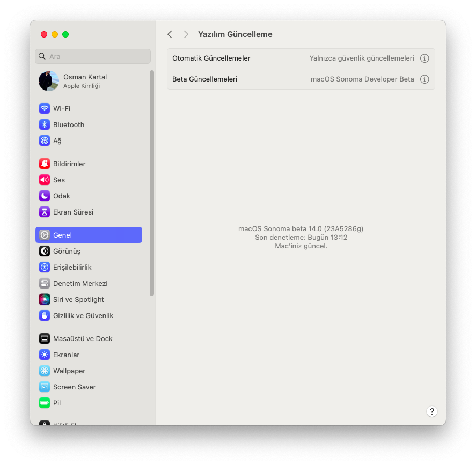Select Genel in the sidebar

click(x=89, y=235)
